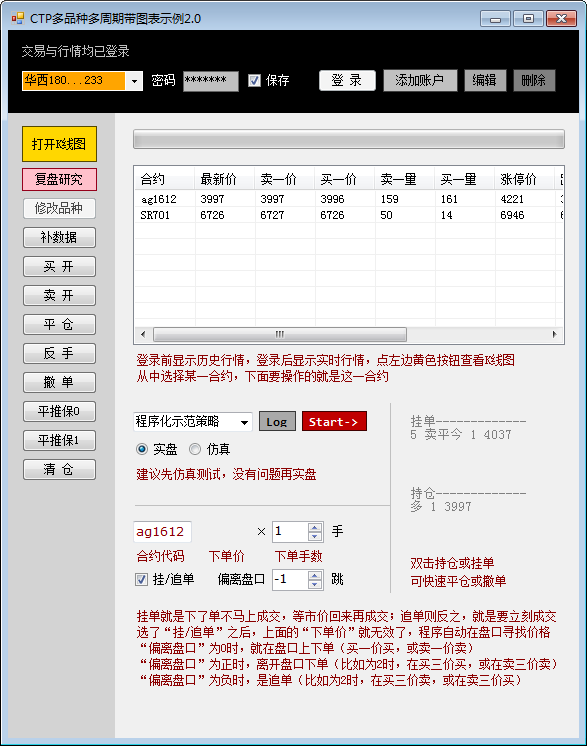The height and width of the screenshot is (746, 587).
Task: Decrease 下单手数 with down arrow
Action: tap(315, 537)
